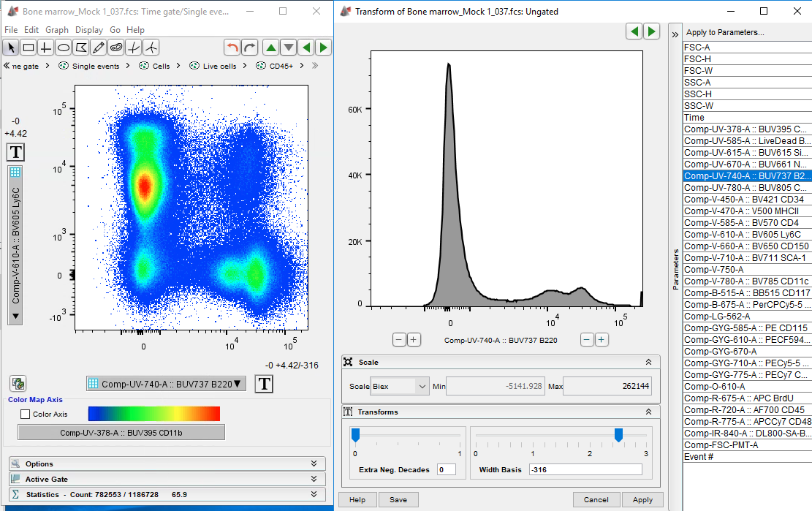Select the autogate tool icon
Screen dimensions: 812x511
[x=116, y=48]
